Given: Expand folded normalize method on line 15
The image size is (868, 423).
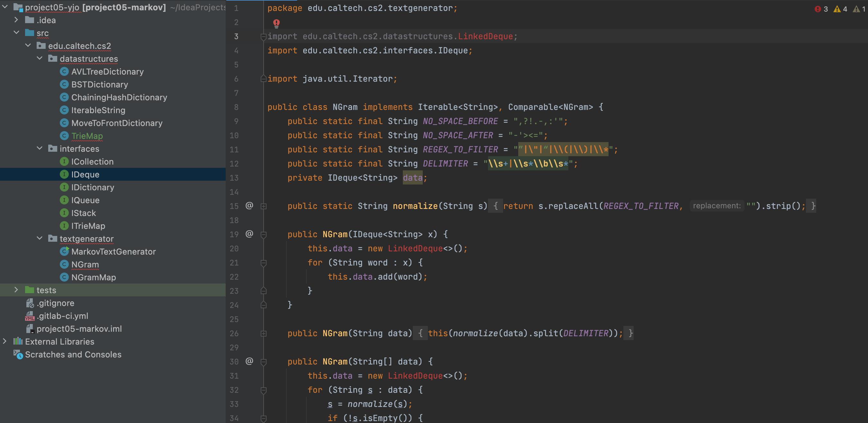Looking at the screenshot, I should click(264, 206).
